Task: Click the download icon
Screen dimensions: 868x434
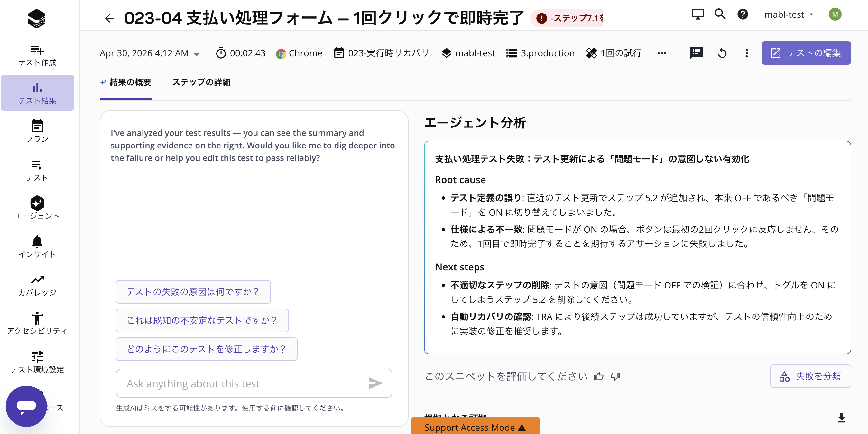Action: pos(841,418)
